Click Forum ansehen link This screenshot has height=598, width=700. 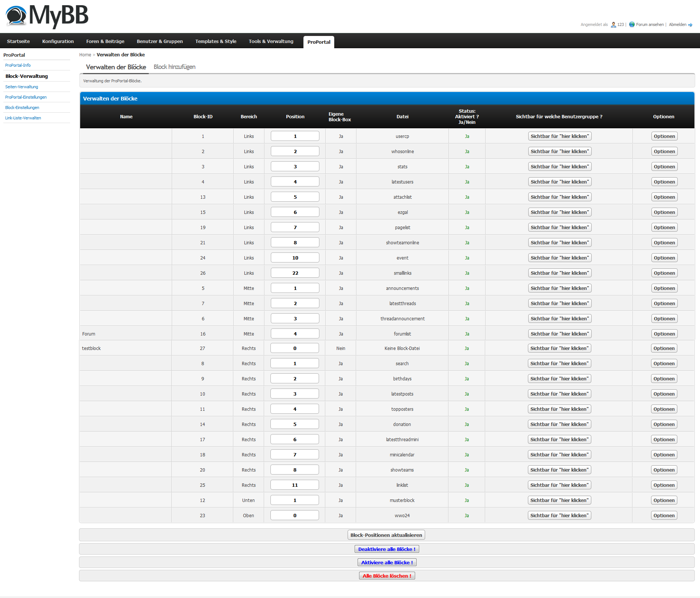(x=650, y=24)
